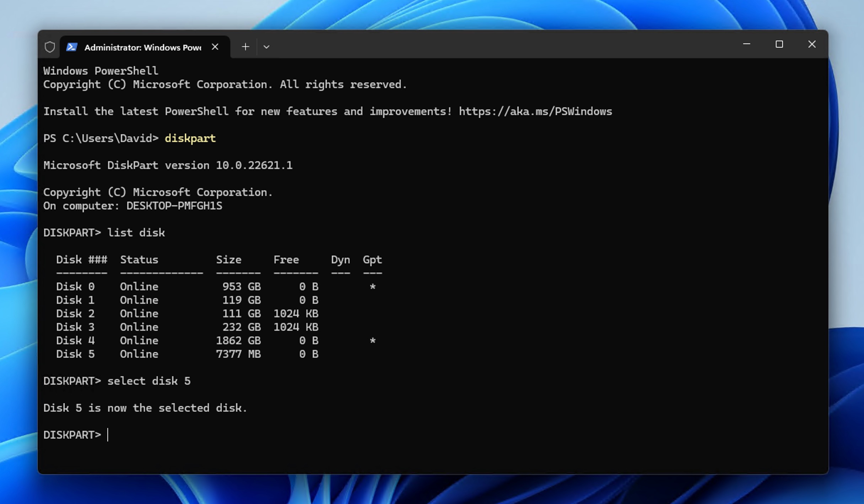Viewport: 864px width, 504px height.
Task: Click the shield icon in the title bar
Action: tap(50, 46)
